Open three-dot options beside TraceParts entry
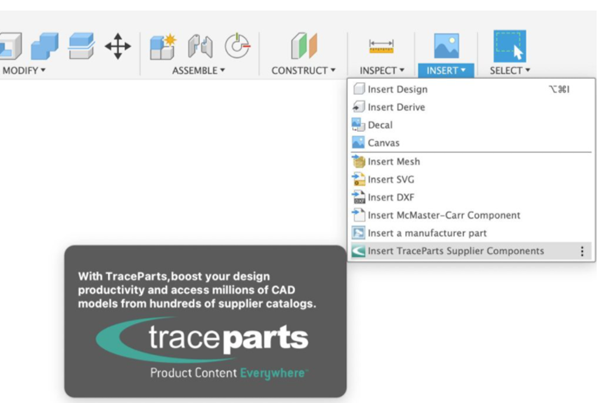The width and height of the screenshot is (605, 403). pyautogui.click(x=582, y=251)
